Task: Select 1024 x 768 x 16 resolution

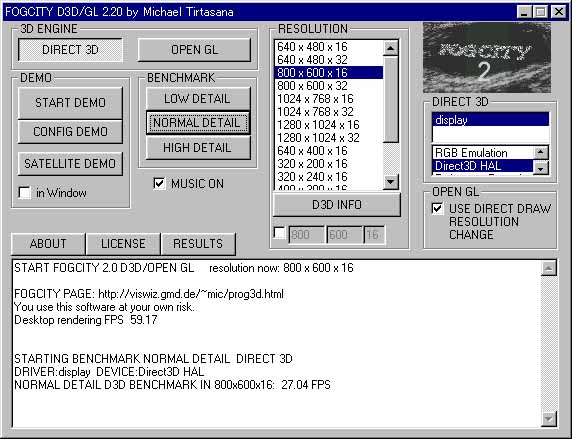Action: 329,99
